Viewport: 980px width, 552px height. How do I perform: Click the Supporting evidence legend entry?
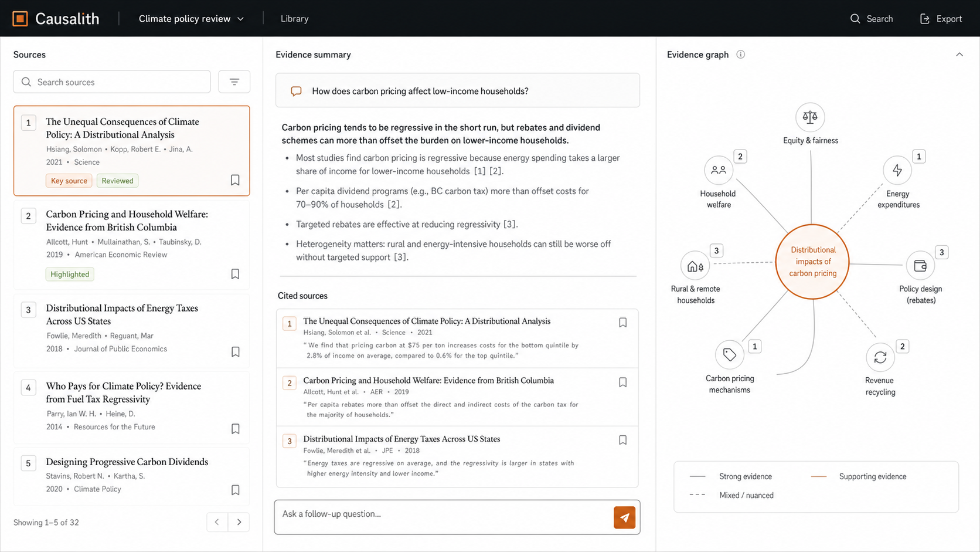(x=859, y=476)
